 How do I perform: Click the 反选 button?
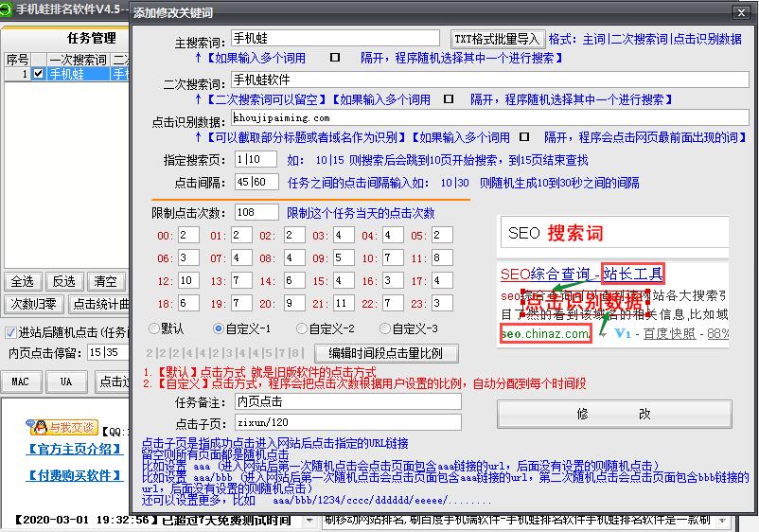pyautogui.click(x=63, y=281)
